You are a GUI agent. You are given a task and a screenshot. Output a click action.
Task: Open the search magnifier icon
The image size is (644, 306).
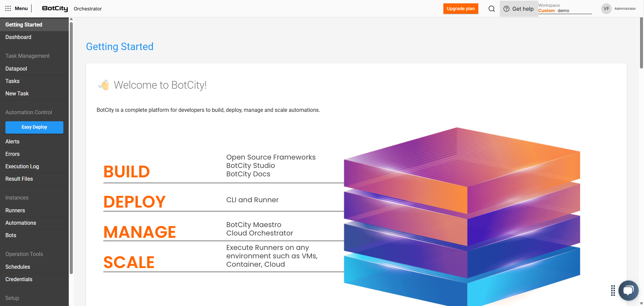pyautogui.click(x=492, y=9)
